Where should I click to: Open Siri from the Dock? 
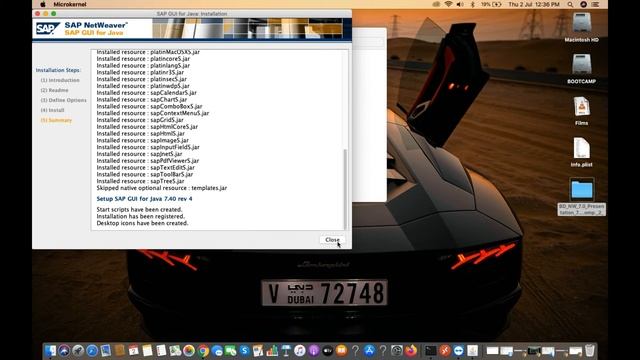pos(64,351)
